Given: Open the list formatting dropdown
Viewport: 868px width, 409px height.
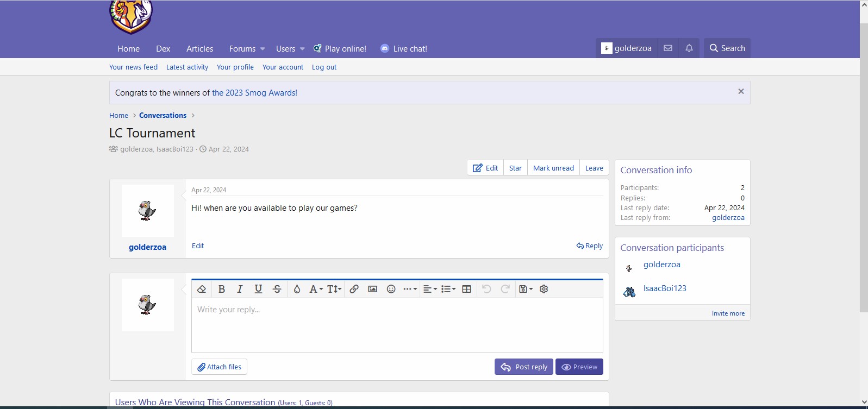Looking at the screenshot, I should click(x=448, y=289).
